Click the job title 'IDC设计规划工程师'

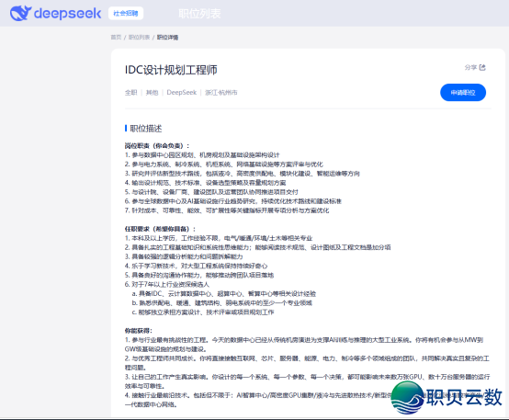(x=171, y=70)
